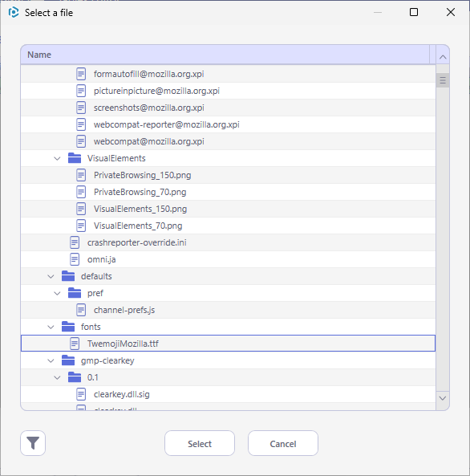Click the scrollbar down arrow

(x=443, y=398)
